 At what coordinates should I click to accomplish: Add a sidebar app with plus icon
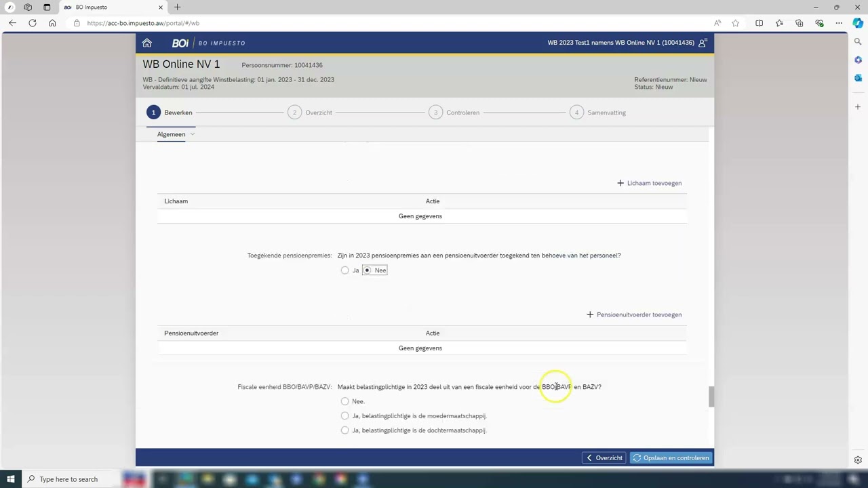point(858,107)
